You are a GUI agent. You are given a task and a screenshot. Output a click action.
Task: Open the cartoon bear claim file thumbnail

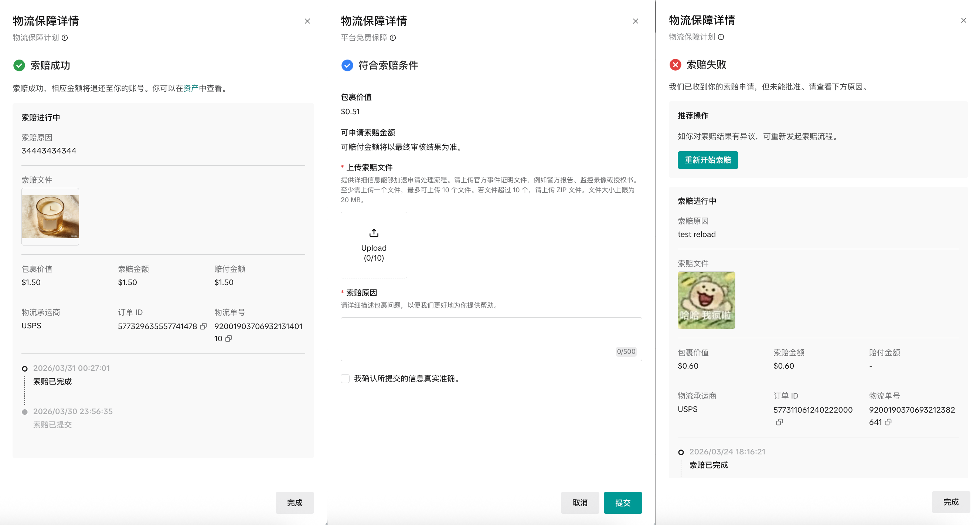point(706,300)
